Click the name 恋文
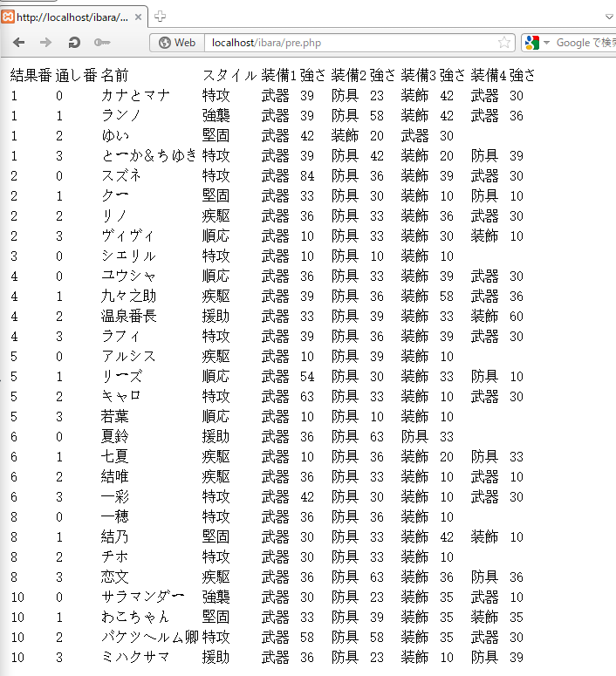The height and width of the screenshot is (676, 616). click(115, 577)
